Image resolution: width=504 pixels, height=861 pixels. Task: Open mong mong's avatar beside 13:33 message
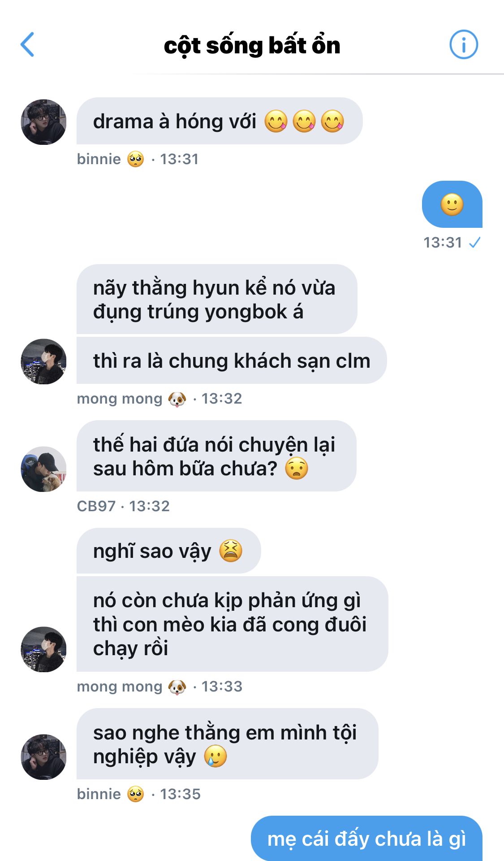[x=44, y=649]
